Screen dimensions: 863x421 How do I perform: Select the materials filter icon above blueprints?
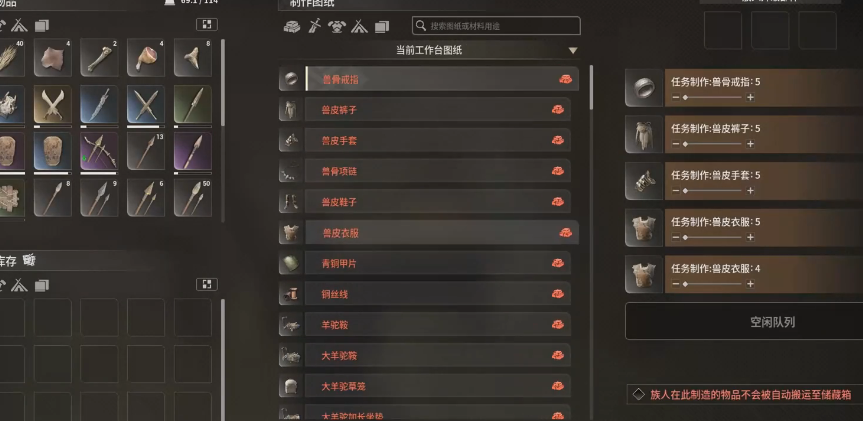(292, 26)
